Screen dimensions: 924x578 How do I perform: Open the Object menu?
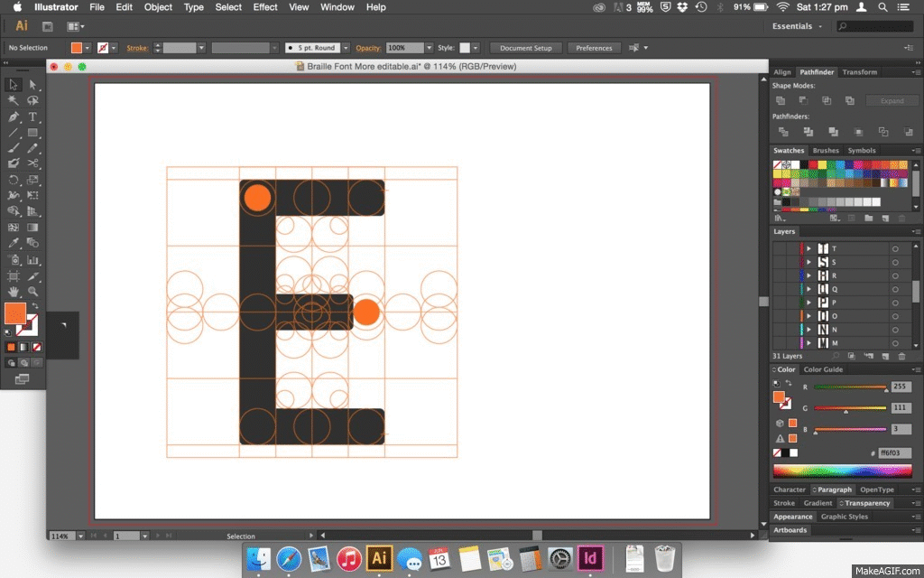coord(158,7)
